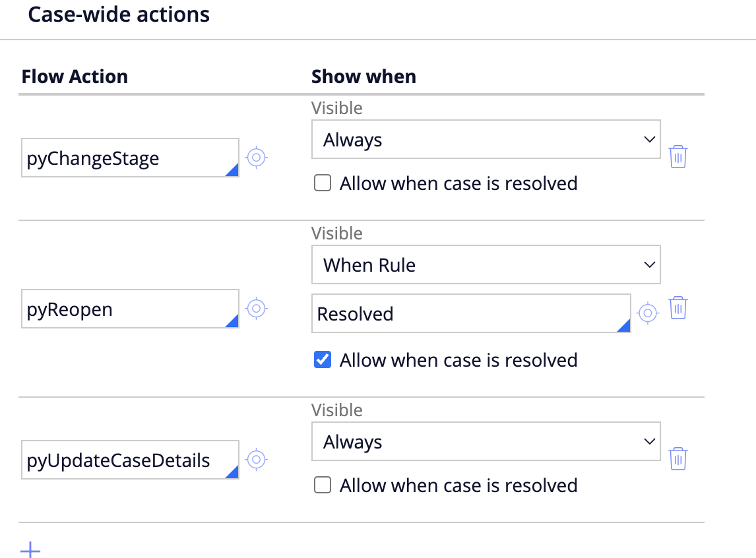Open the pyReopen rule via target icon
Screen dimensions: 756x558
coord(257,308)
